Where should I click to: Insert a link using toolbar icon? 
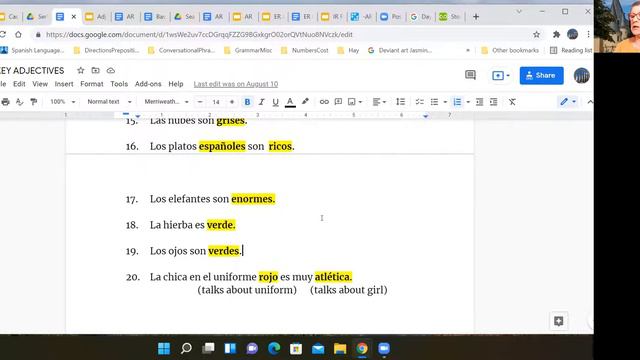coord(324,102)
